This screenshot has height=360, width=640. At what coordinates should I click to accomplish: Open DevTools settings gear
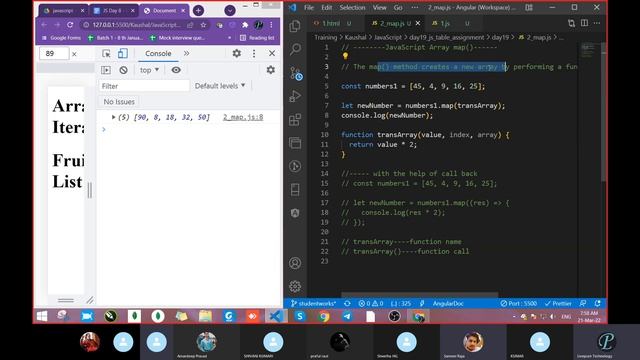coord(236,53)
